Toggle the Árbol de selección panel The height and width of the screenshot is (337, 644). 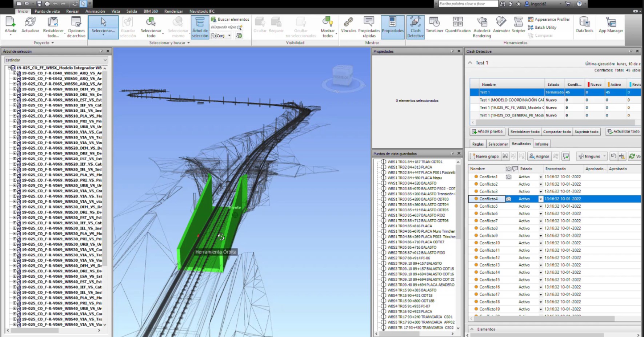click(x=200, y=27)
